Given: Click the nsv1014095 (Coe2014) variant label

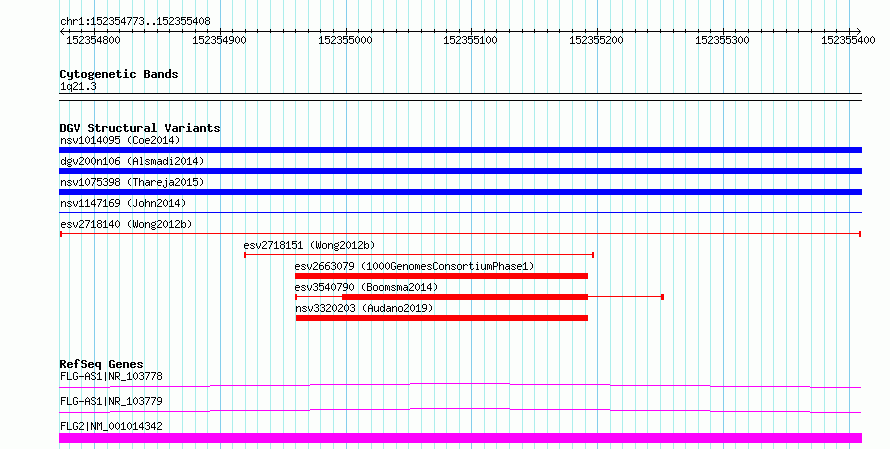Looking at the screenshot, I should (120, 140).
